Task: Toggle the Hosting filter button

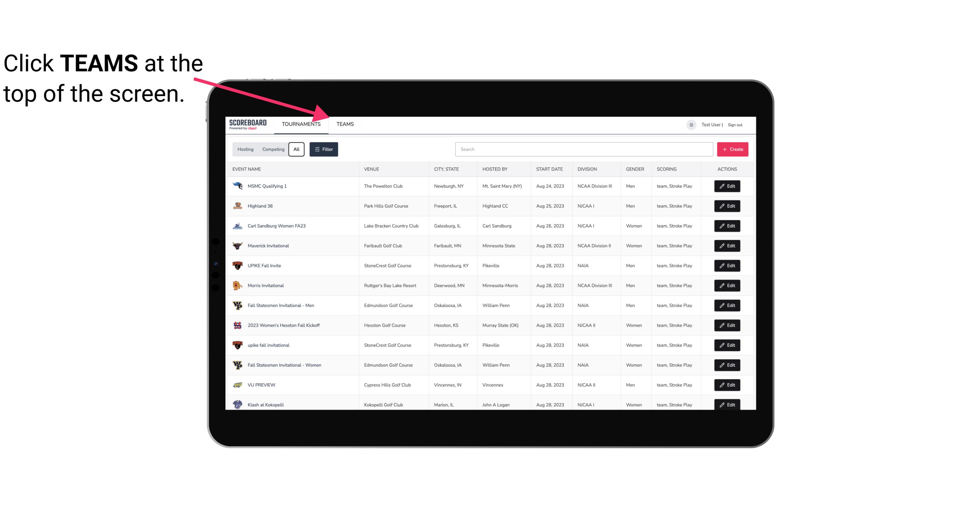Action: pyautogui.click(x=245, y=149)
